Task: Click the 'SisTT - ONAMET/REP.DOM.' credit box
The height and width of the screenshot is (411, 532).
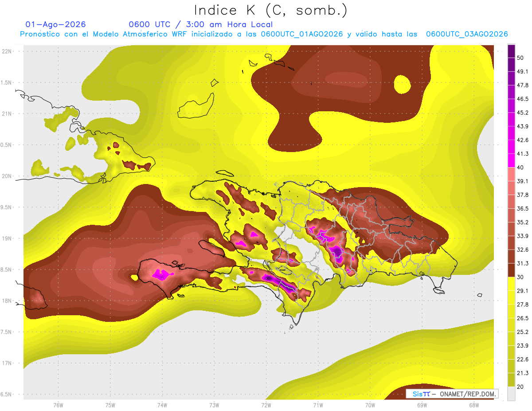Action: click(x=452, y=394)
